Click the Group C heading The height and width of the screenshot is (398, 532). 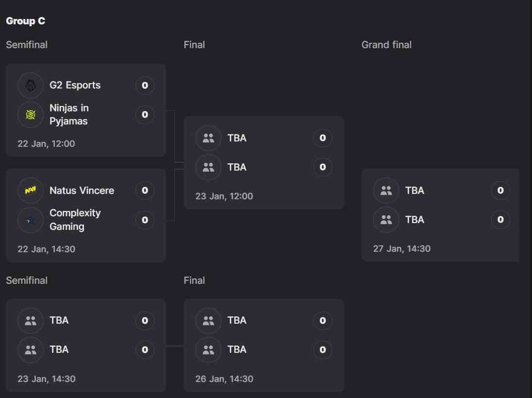click(25, 21)
